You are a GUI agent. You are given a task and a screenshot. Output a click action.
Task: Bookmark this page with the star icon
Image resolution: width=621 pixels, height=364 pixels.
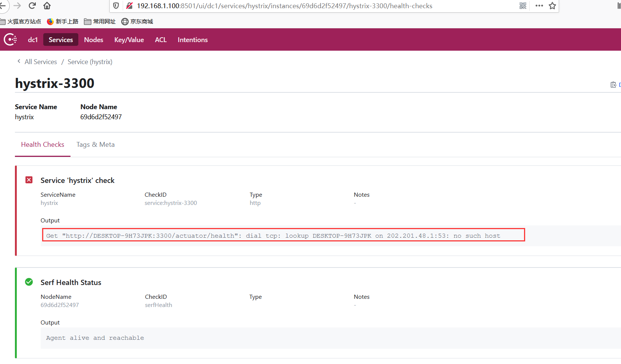pos(552,6)
